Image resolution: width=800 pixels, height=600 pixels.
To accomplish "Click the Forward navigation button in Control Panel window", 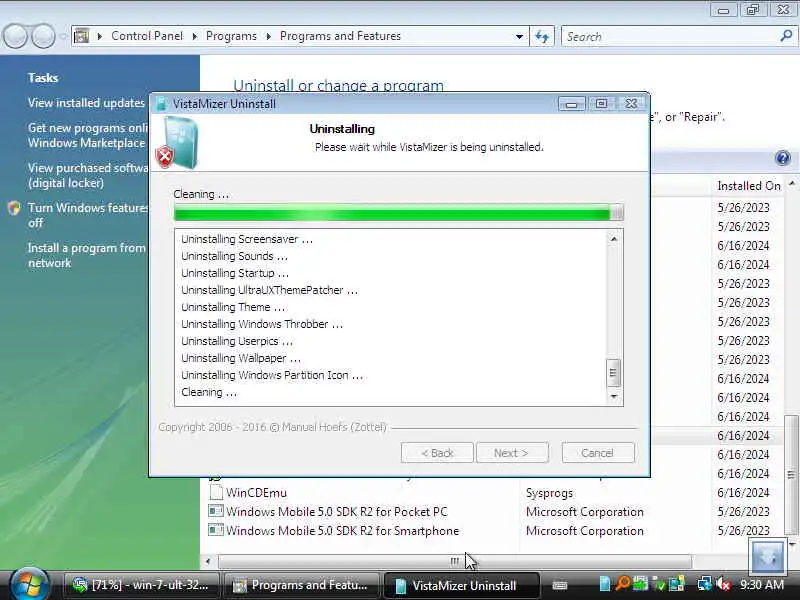I will pos(43,37).
